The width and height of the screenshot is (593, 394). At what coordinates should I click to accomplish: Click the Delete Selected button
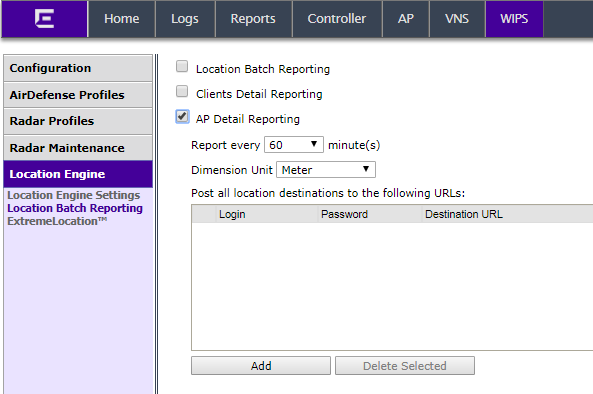(x=405, y=366)
